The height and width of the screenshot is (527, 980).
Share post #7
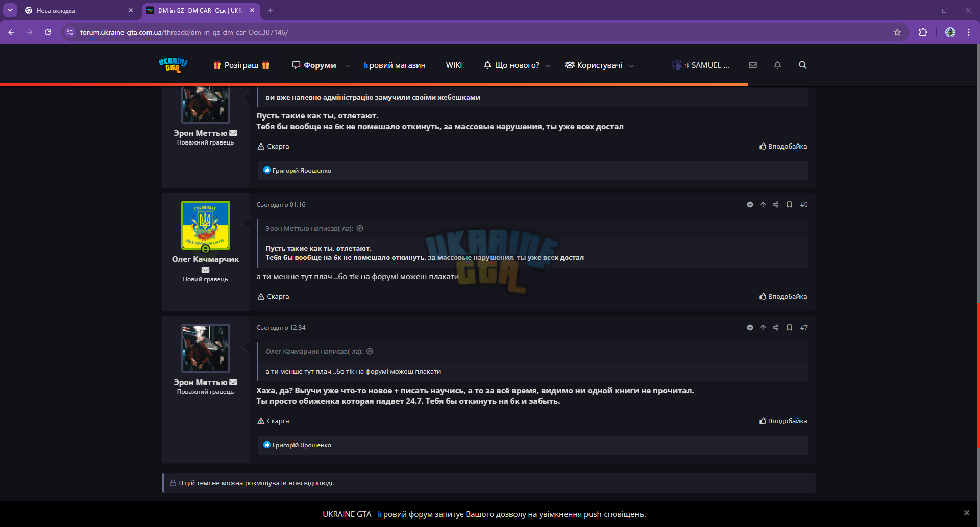click(775, 328)
